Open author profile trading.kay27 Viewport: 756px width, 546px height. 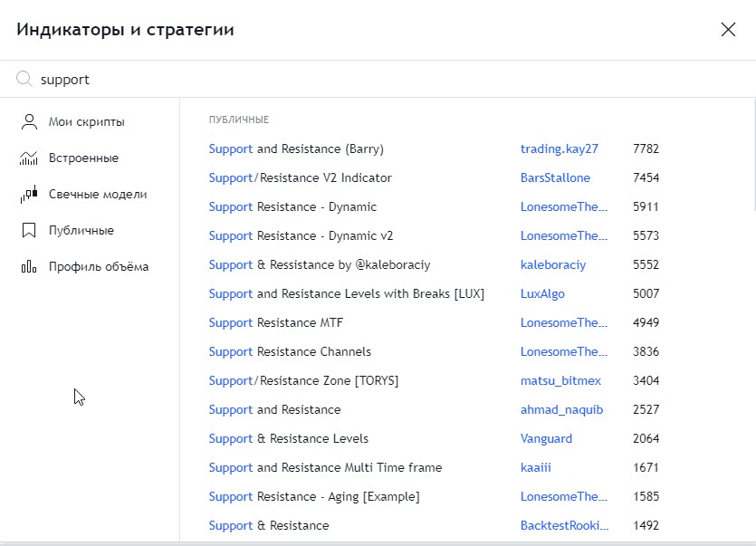(560, 149)
